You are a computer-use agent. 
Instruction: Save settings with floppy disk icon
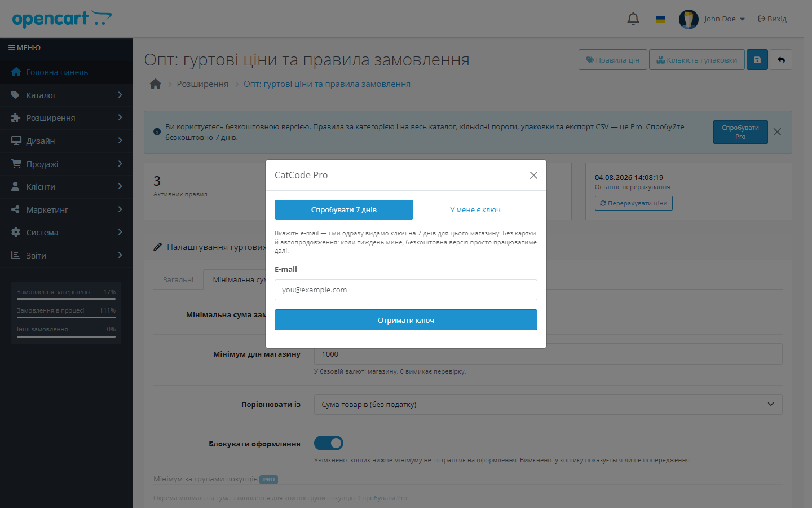[757, 60]
